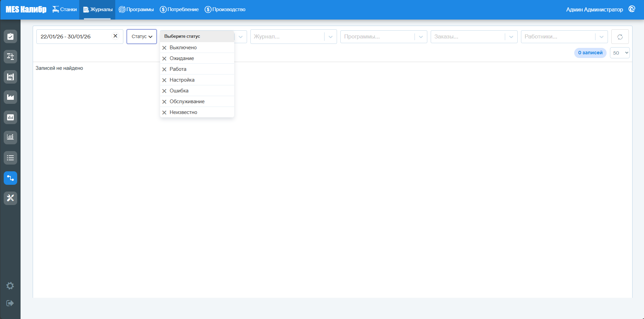The height and width of the screenshot is (319, 644).
Task: Open the settings gear at sidebar bottom
Action: [x=10, y=286]
